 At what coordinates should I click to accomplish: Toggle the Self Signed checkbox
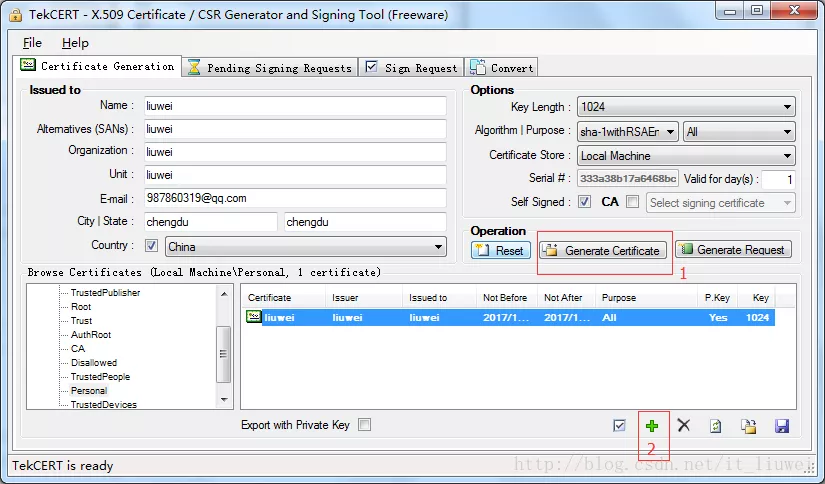585,203
